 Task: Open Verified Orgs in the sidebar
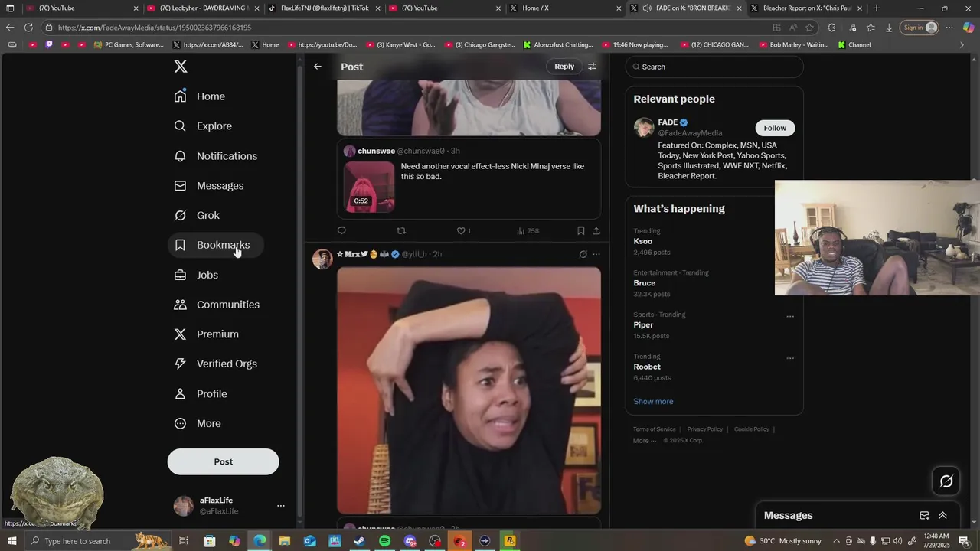pyautogui.click(x=216, y=364)
